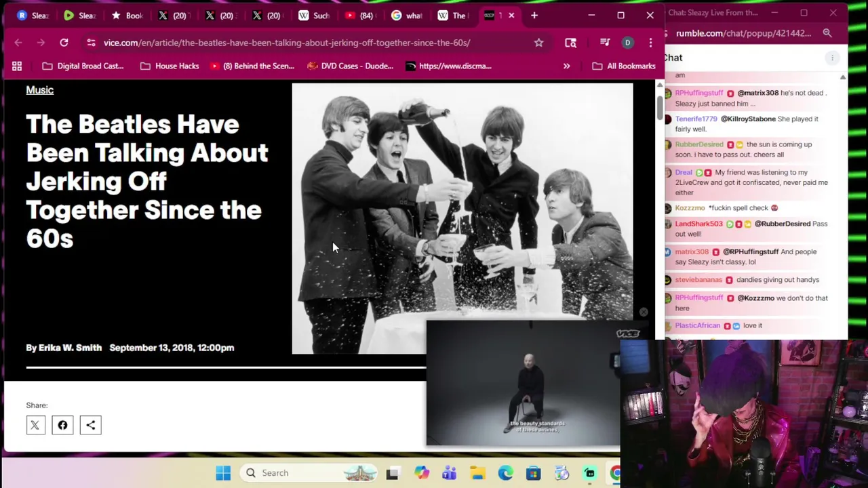
Task: Click the floating Vice video player
Action: click(x=523, y=384)
